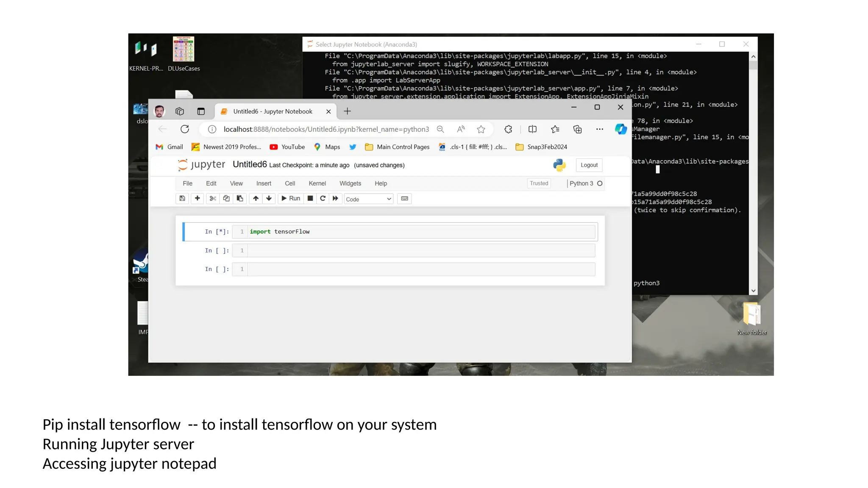Click the empty second code cell

coord(421,251)
